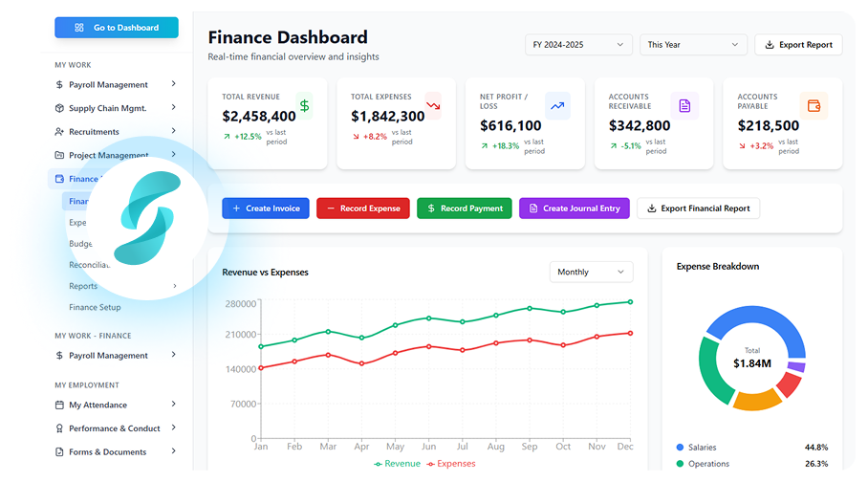
Task: Click the Total Revenue dollar icon
Action: tap(304, 106)
